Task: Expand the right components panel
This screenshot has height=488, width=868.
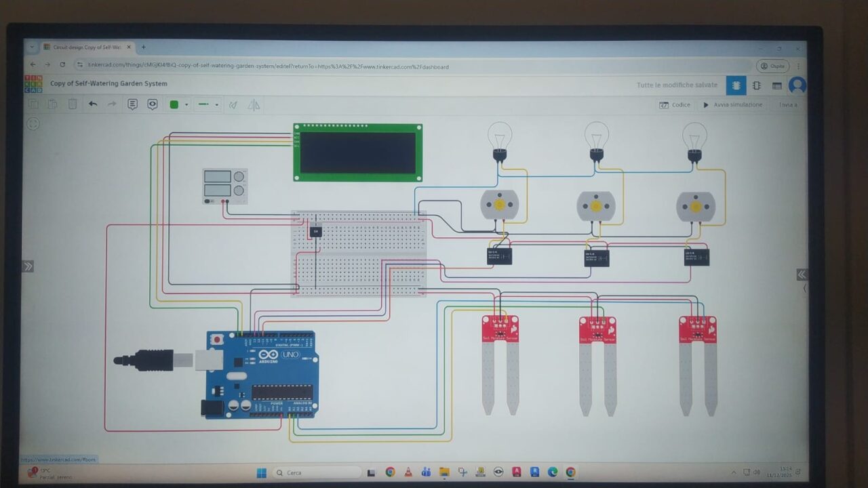Action: pyautogui.click(x=802, y=274)
